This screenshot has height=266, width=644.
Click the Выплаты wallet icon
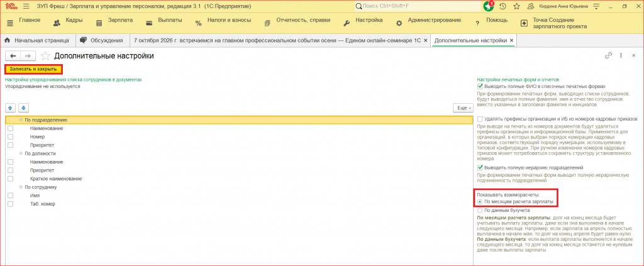point(150,23)
